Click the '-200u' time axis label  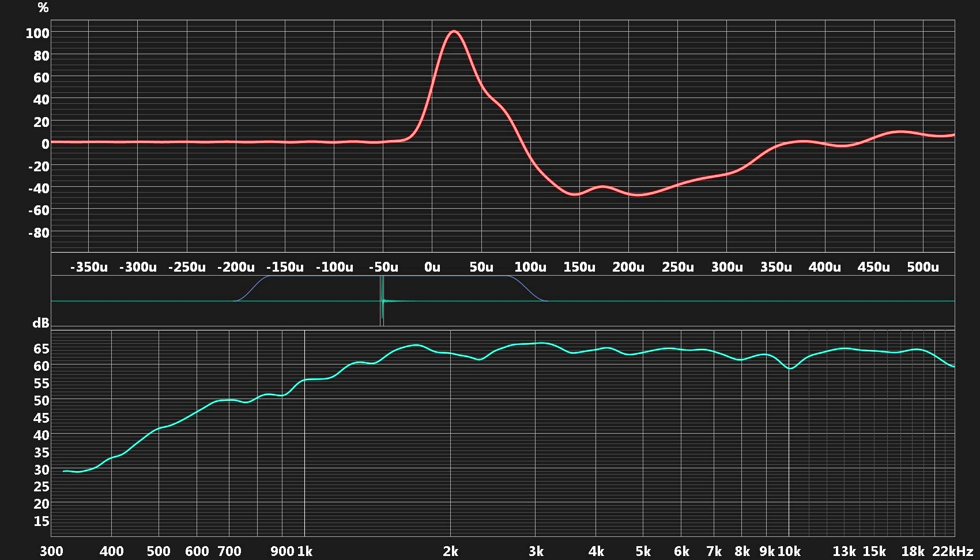tap(236, 267)
